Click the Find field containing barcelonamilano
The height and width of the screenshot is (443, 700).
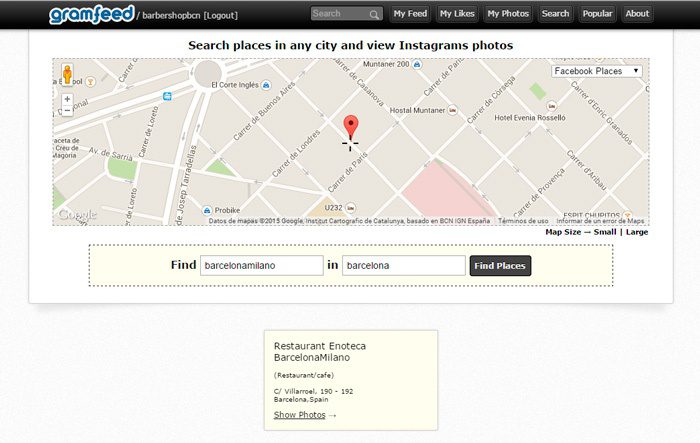click(x=262, y=266)
